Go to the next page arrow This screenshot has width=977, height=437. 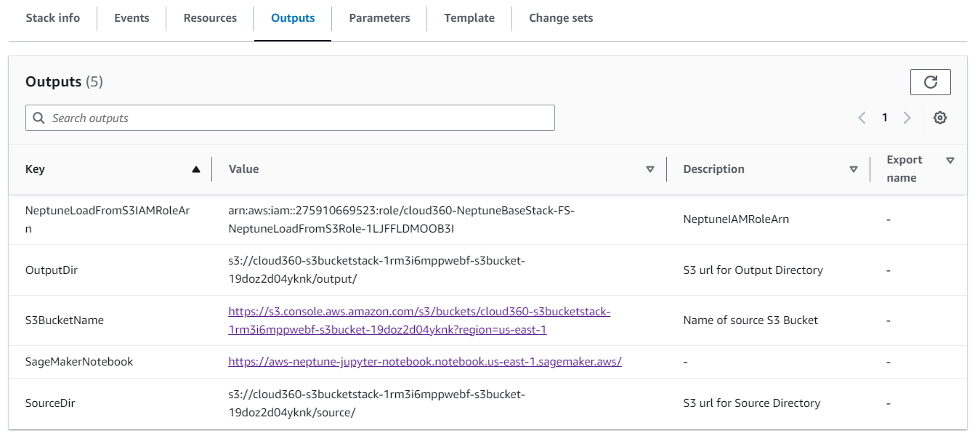907,118
